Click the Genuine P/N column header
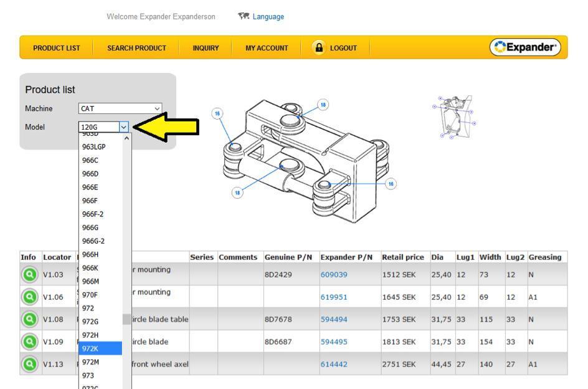Image resolution: width=588 pixels, height=389 pixels. click(x=288, y=257)
